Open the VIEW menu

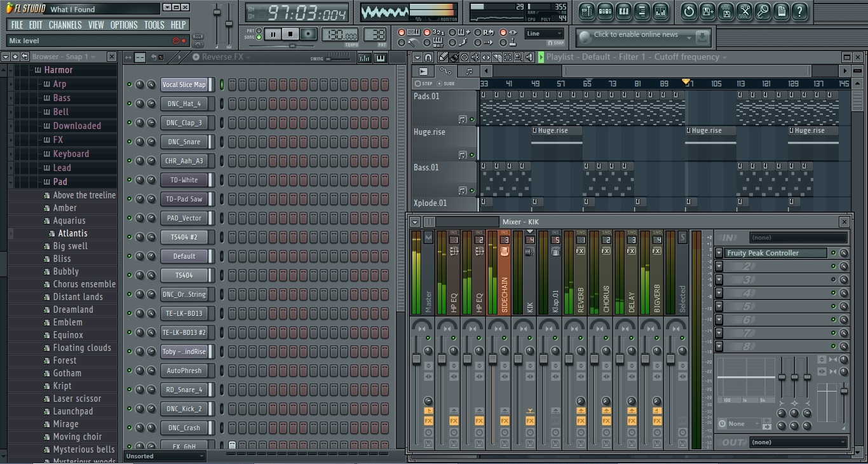pyautogui.click(x=96, y=25)
